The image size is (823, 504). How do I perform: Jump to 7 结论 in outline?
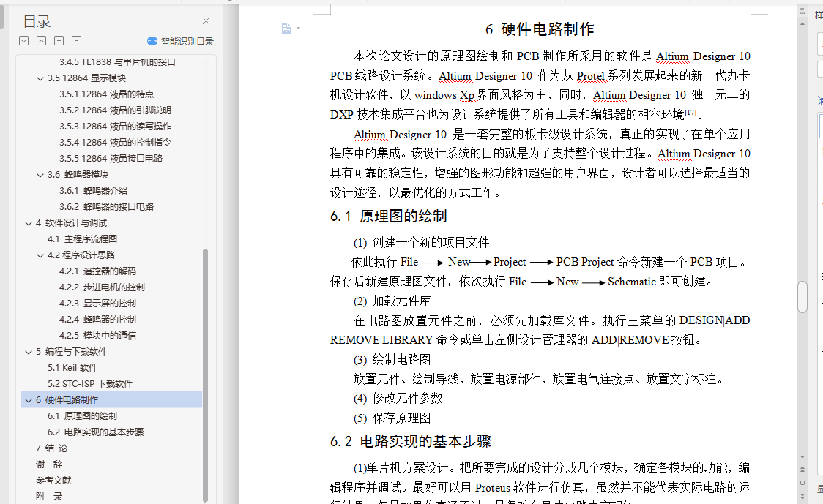click(51, 448)
